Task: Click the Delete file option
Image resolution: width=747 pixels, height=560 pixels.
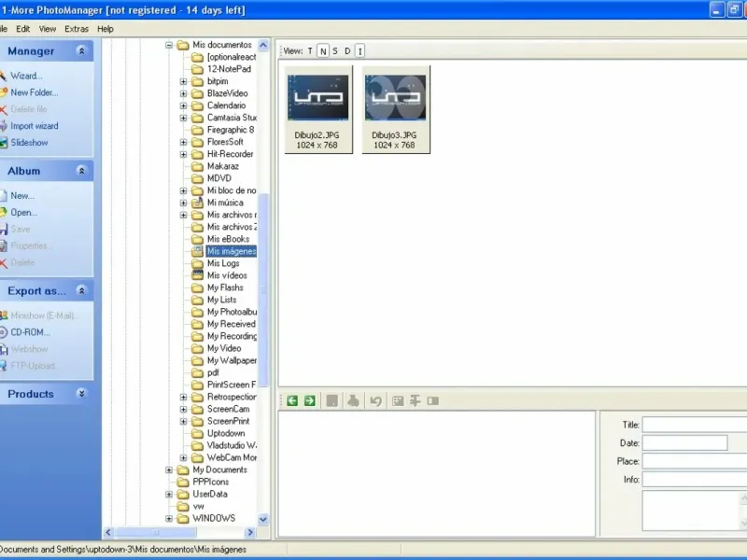Action: click(29, 109)
